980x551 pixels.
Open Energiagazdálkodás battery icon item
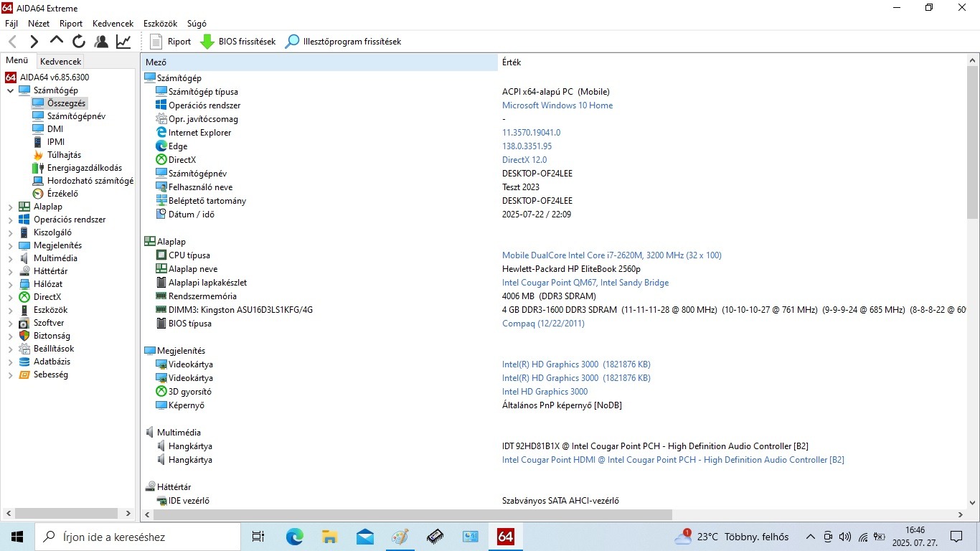[38, 168]
